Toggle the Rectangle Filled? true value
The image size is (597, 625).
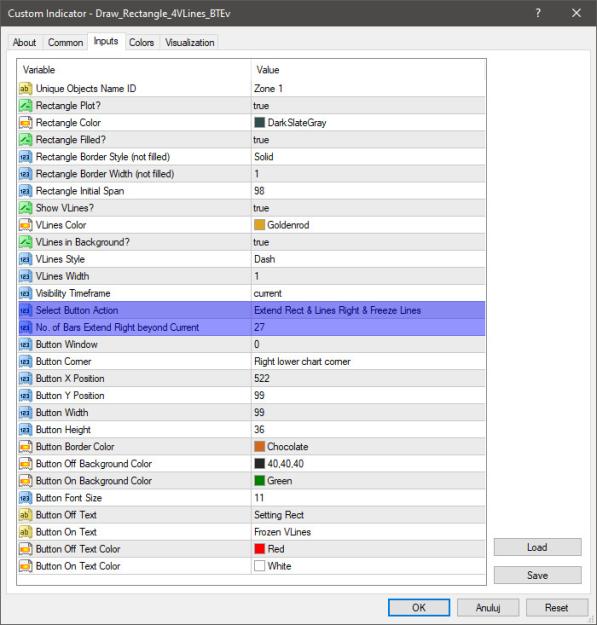[368, 140]
